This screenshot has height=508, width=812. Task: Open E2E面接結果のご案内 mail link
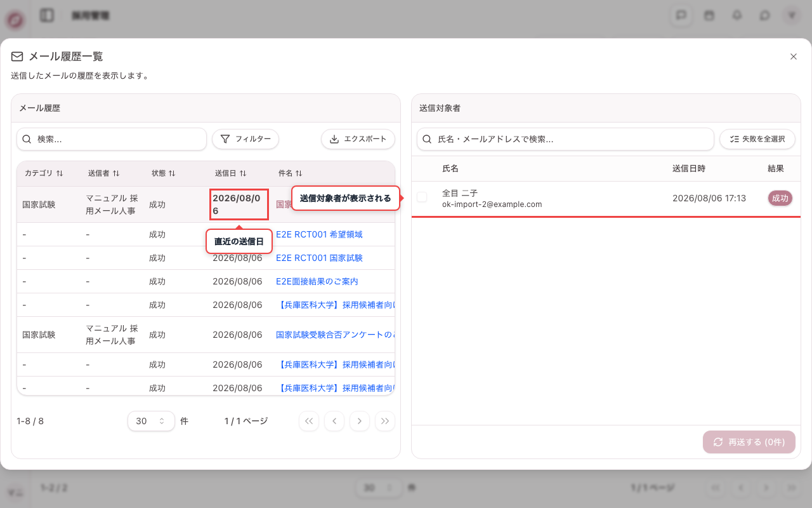tap(317, 281)
